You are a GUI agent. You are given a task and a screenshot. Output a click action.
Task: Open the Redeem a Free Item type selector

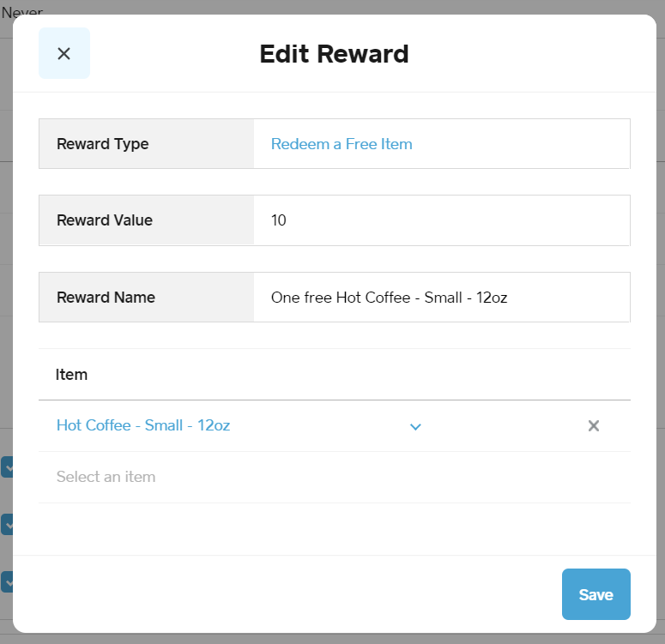[x=342, y=144]
